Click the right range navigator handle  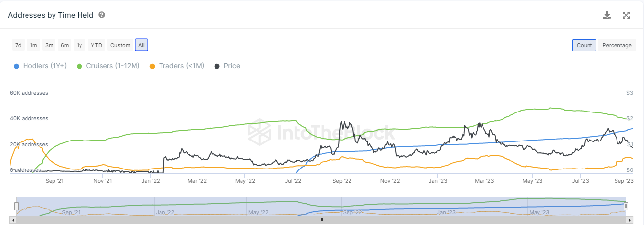pos(626,206)
